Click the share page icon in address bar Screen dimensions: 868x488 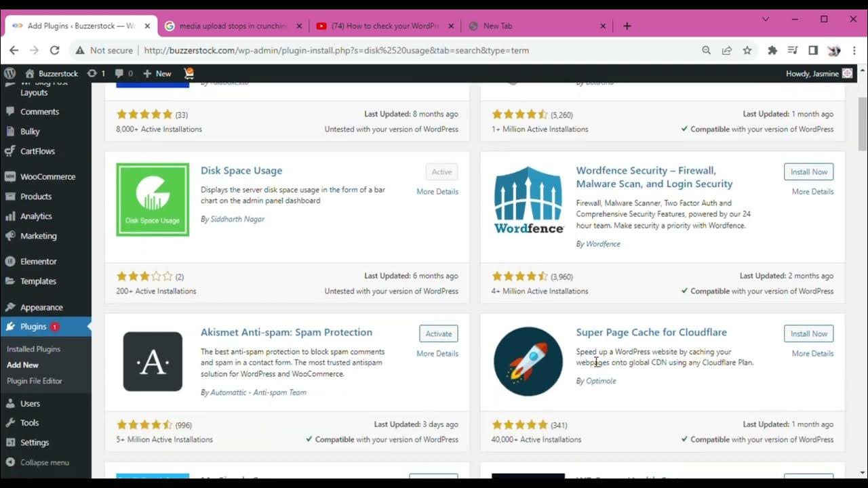click(x=726, y=50)
